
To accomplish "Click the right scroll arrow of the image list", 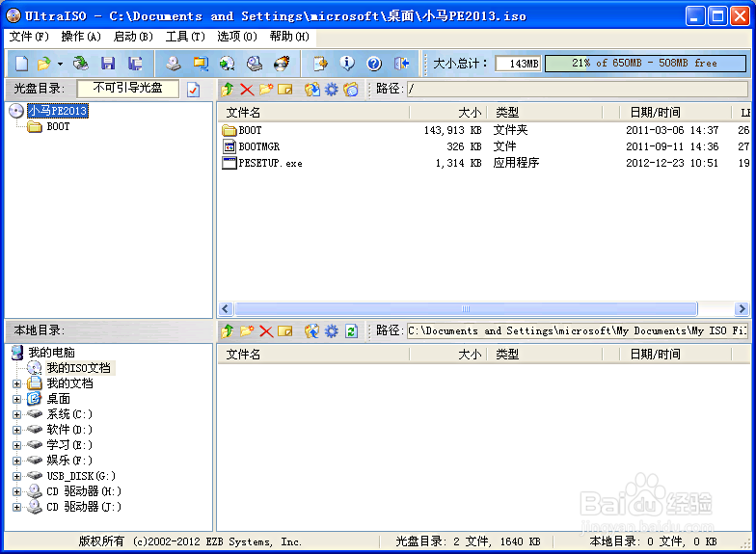I will tap(742, 308).
